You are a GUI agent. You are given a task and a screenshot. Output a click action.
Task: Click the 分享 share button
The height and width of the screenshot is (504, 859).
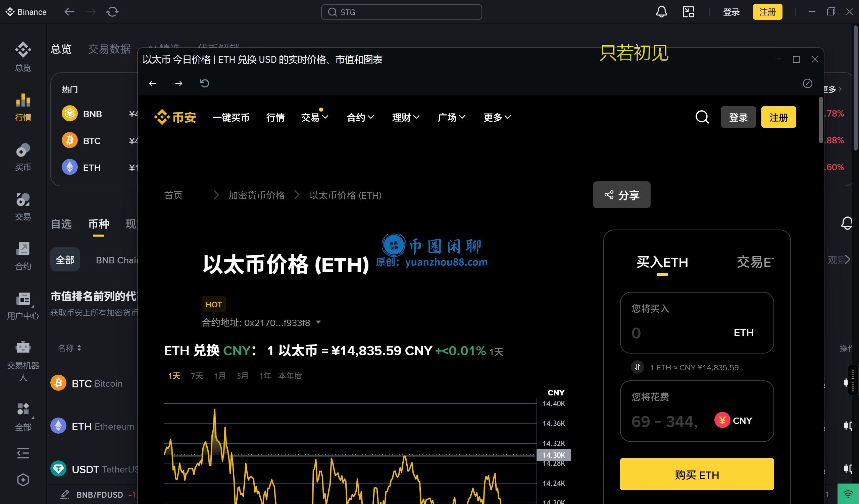(x=621, y=195)
